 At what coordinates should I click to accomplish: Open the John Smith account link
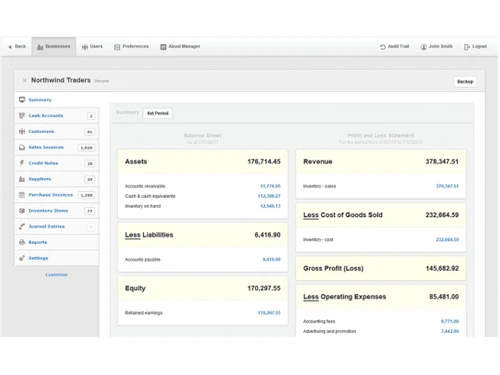440,46
